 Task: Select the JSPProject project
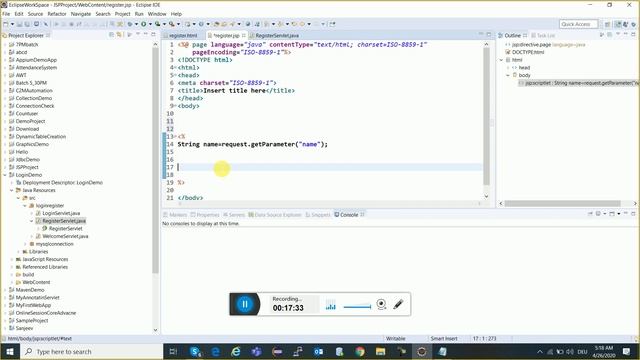(27, 167)
